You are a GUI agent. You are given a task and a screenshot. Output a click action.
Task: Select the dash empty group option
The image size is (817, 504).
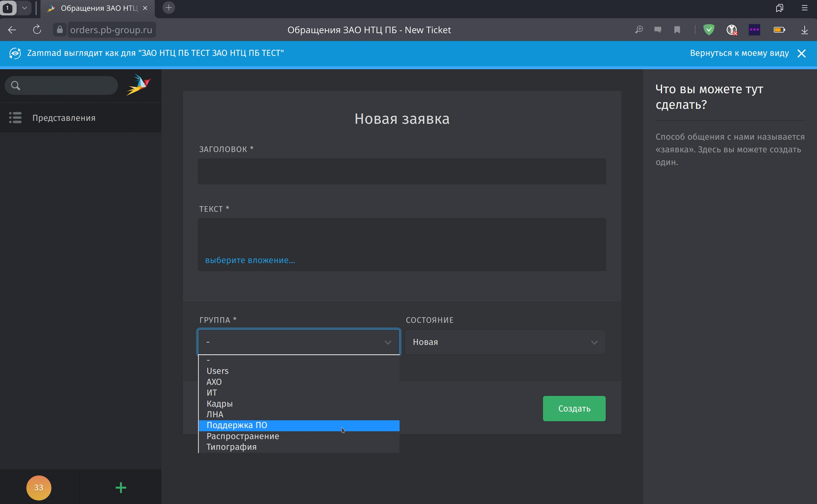point(299,360)
